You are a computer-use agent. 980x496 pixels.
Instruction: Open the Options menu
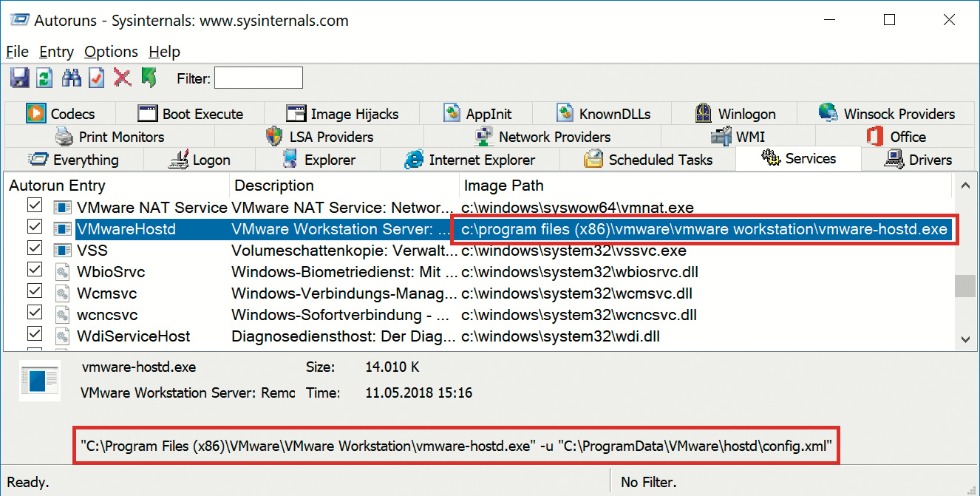pyautogui.click(x=111, y=52)
